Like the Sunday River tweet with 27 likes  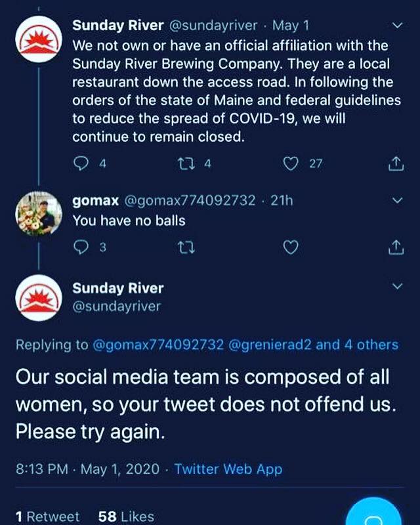[290, 163]
